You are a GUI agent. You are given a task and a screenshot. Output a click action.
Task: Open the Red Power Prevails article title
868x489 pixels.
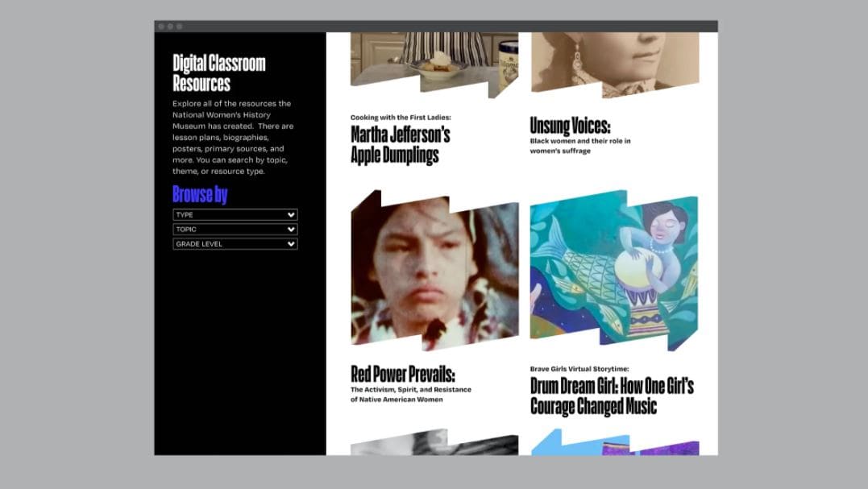403,375
